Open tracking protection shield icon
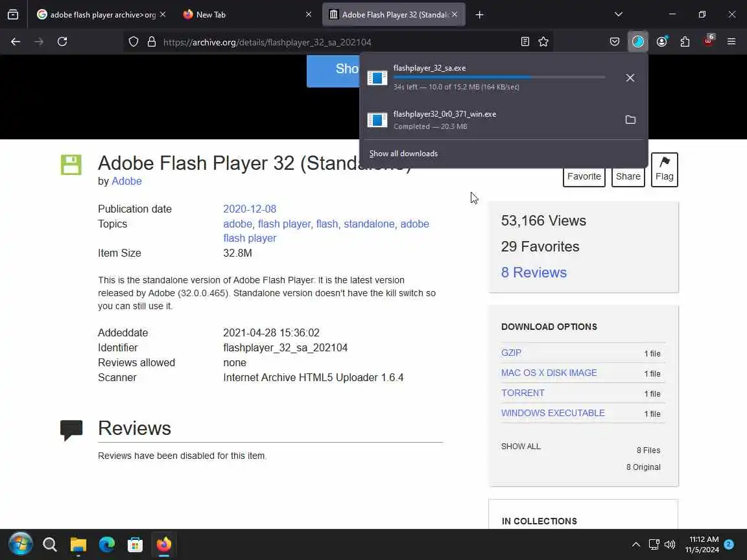 [x=134, y=42]
